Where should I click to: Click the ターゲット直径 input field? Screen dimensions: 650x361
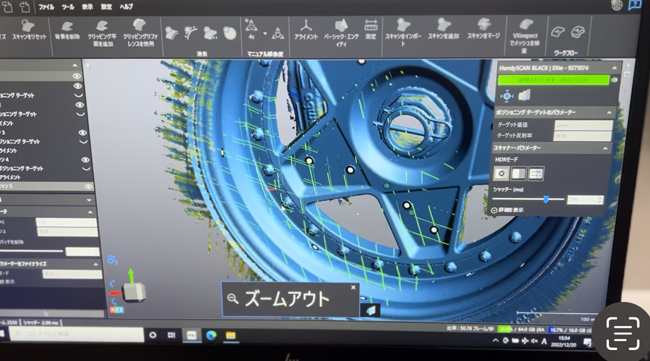583,125
